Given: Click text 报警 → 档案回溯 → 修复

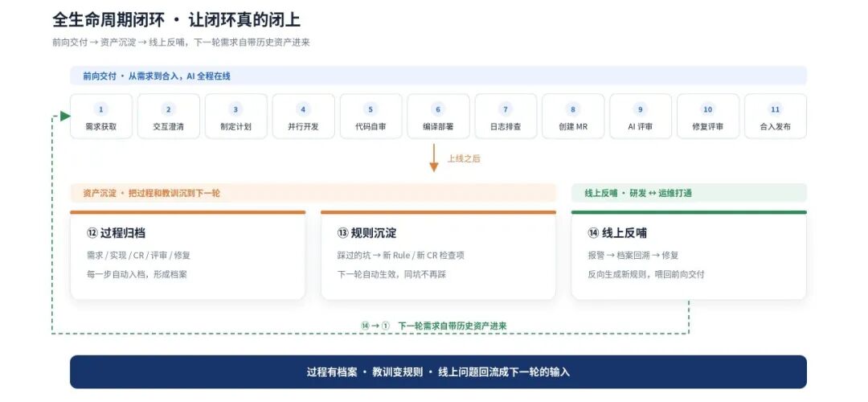Looking at the screenshot, I should (x=633, y=255).
